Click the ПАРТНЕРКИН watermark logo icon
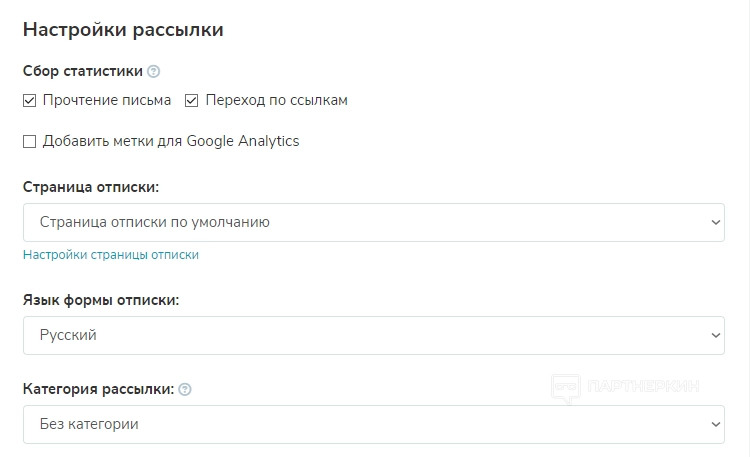 (x=566, y=388)
